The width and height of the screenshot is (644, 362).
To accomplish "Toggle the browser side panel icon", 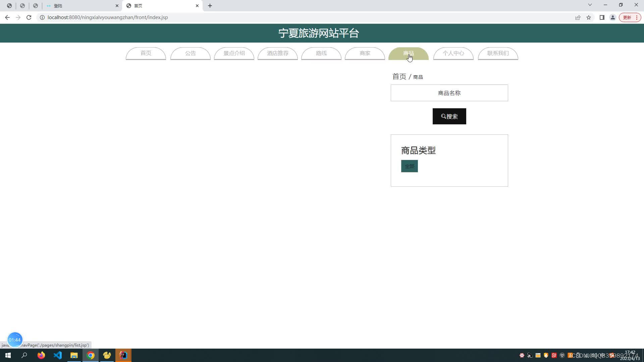I will tap(602, 17).
